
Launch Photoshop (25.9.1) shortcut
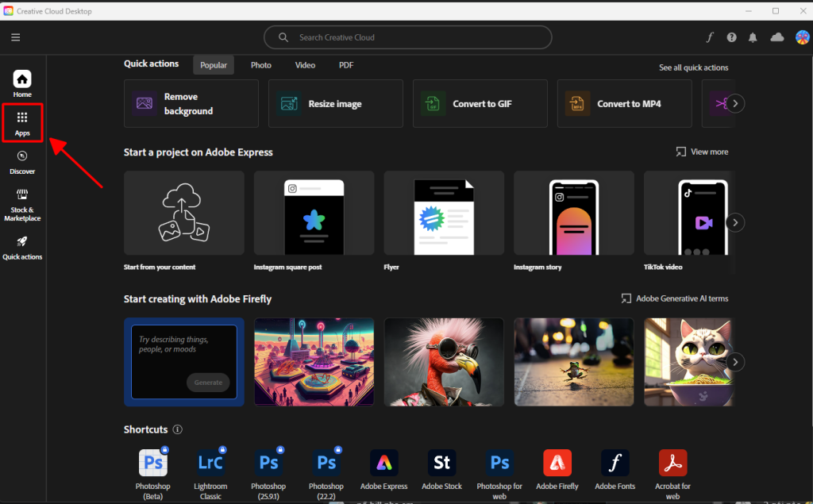coord(268,474)
